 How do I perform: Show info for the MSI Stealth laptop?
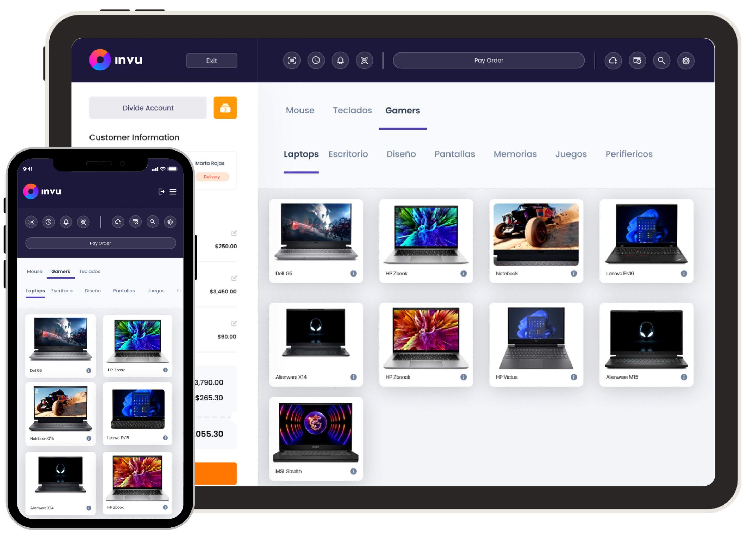(x=353, y=471)
